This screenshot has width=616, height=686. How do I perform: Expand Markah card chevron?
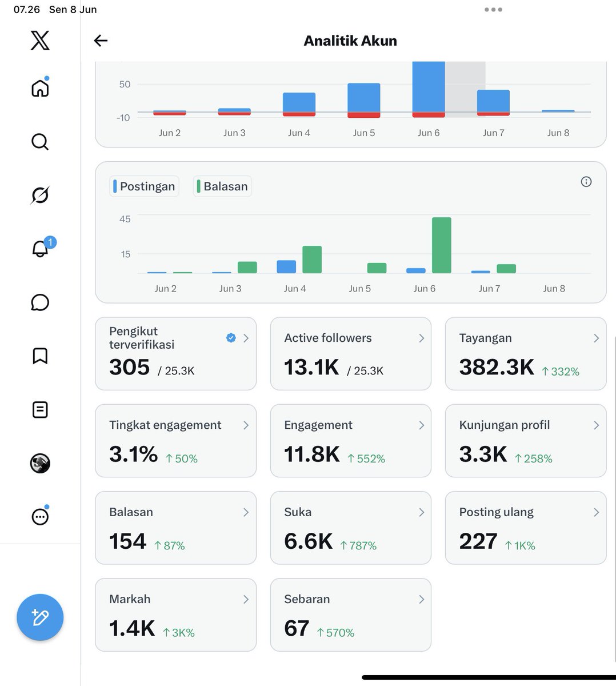(x=246, y=599)
